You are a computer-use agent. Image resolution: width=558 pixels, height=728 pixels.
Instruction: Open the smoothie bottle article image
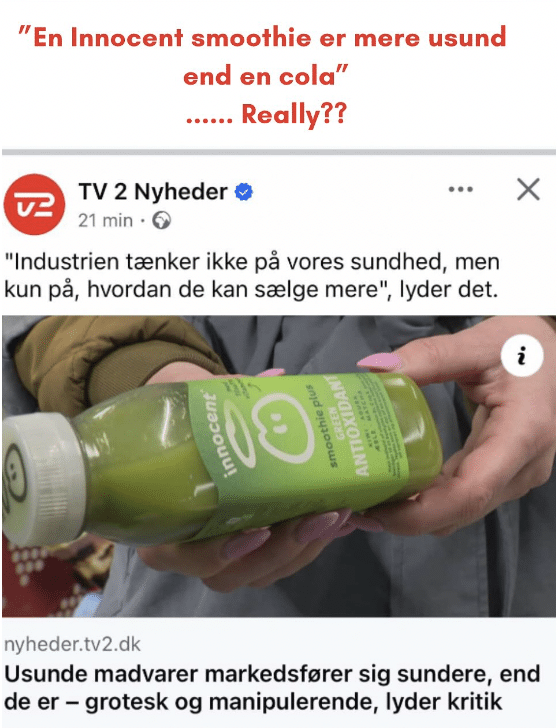pyautogui.click(x=279, y=466)
